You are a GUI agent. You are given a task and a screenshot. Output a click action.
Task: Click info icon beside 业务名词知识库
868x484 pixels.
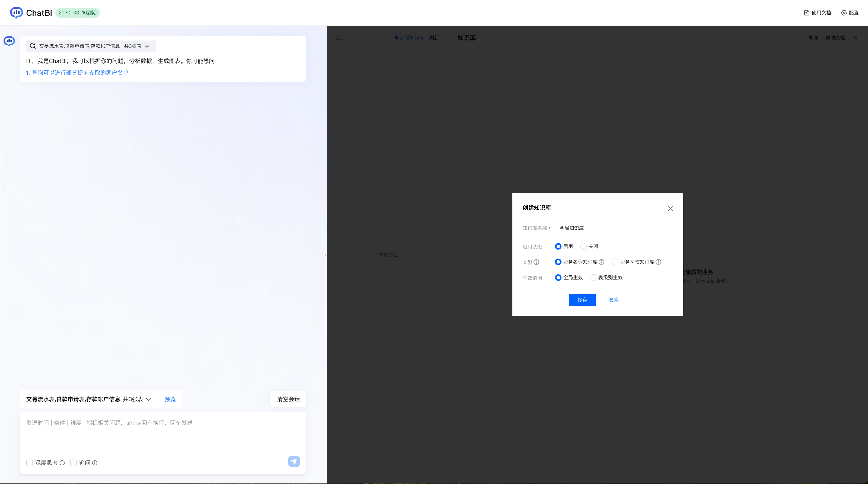[x=601, y=262]
